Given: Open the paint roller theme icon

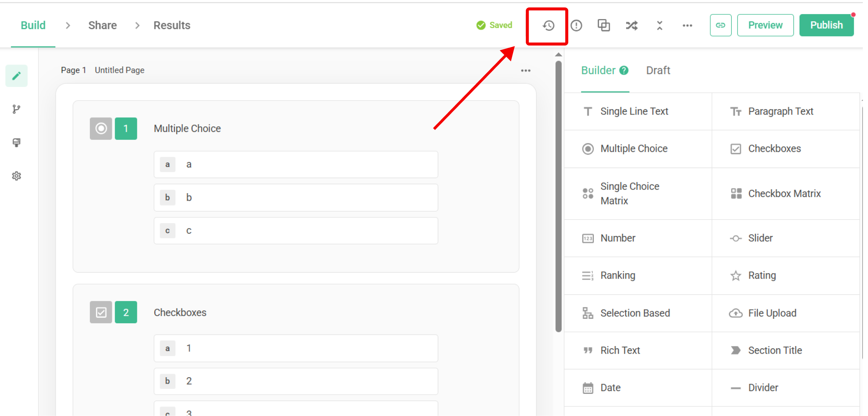Looking at the screenshot, I should pos(16,142).
